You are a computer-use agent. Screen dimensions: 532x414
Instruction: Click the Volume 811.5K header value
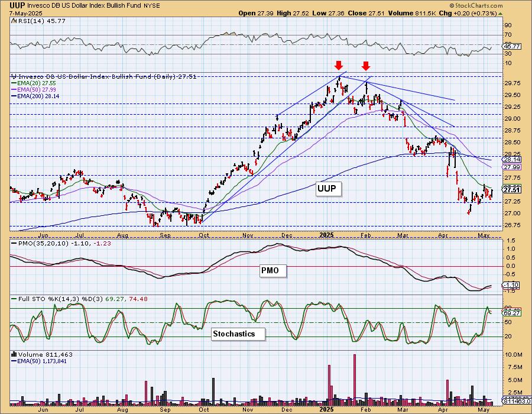(x=412, y=13)
